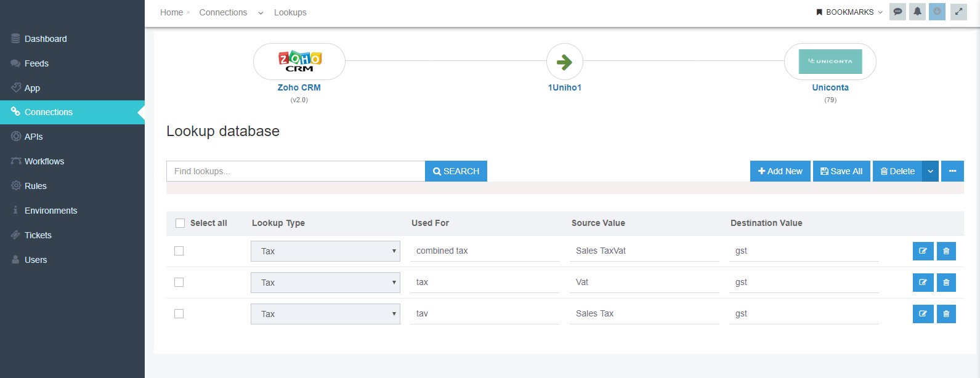Screen dimensions: 980x378
Task: Expand the breadcrumb chevron after Connections
Action: [261, 13]
